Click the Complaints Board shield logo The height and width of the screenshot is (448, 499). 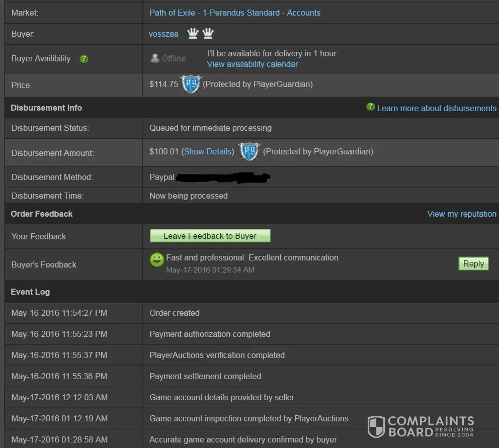coord(376,426)
